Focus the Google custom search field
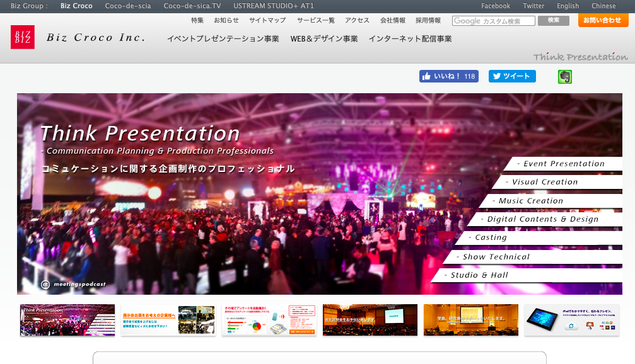 pos(493,21)
